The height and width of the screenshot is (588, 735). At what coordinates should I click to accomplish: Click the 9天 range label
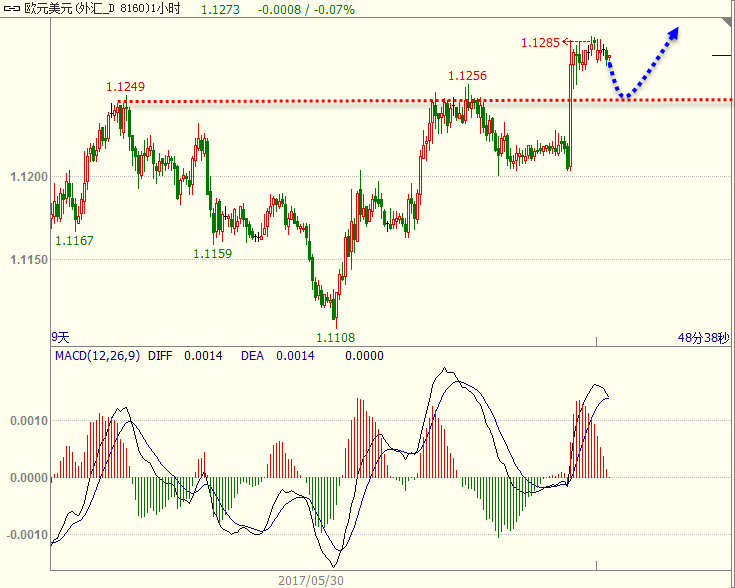61,338
